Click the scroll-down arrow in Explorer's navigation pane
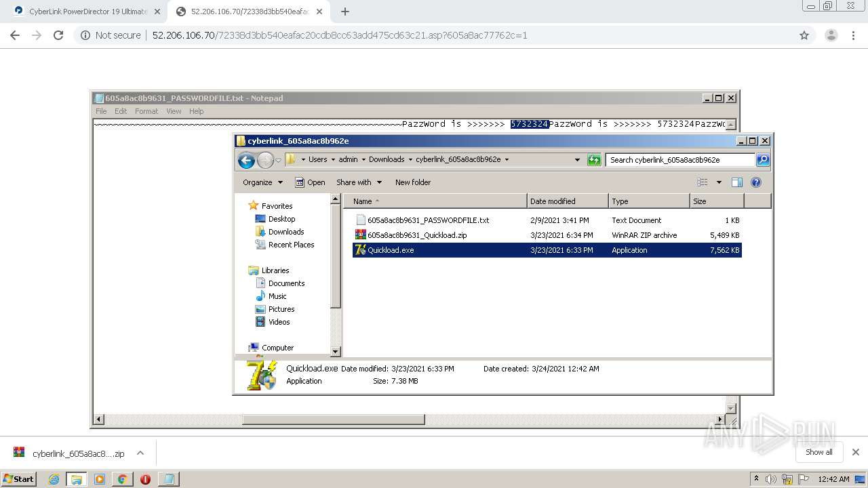Image resolution: width=868 pixels, height=488 pixels. pos(335,352)
